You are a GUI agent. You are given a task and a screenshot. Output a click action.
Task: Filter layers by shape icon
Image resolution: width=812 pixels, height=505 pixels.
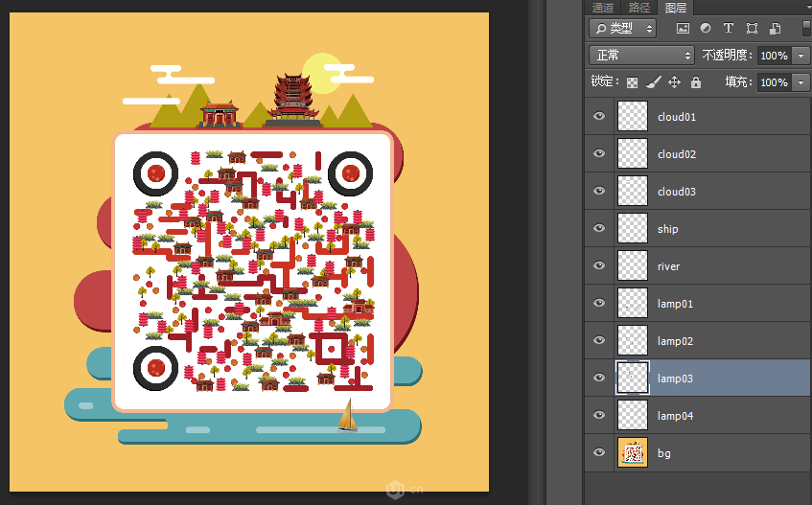(752, 29)
